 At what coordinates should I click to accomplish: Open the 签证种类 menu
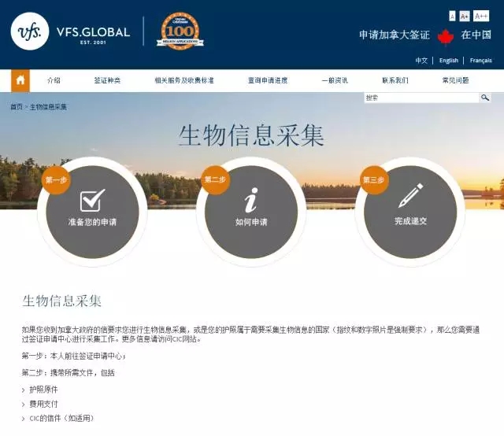pyautogui.click(x=107, y=80)
